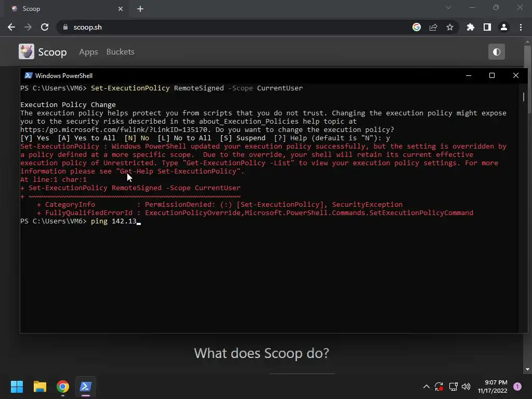This screenshot has width=532, height=399.
Task: Select the Scoop tab
Action: pyautogui.click(x=66, y=9)
